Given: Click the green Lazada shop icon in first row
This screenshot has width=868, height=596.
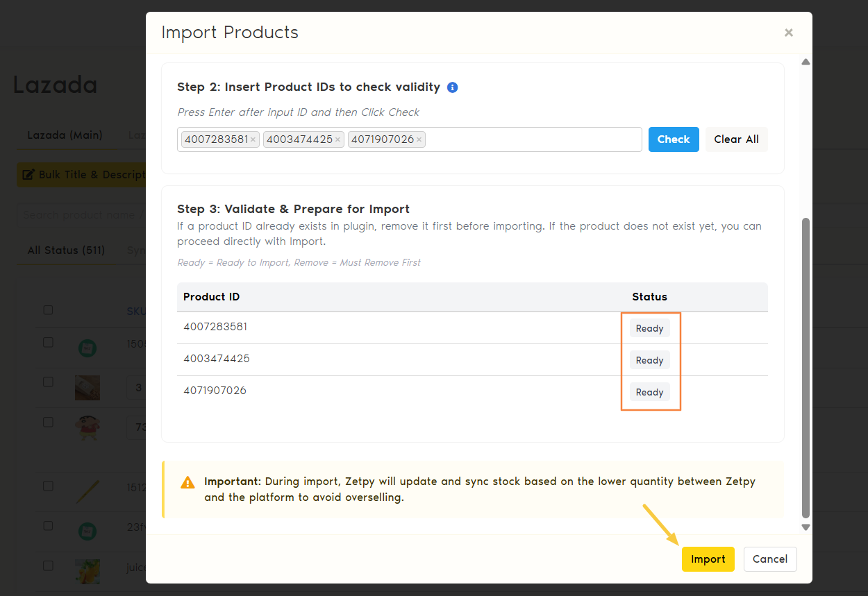Looking at the screenshot, I should tap(87, 347).
